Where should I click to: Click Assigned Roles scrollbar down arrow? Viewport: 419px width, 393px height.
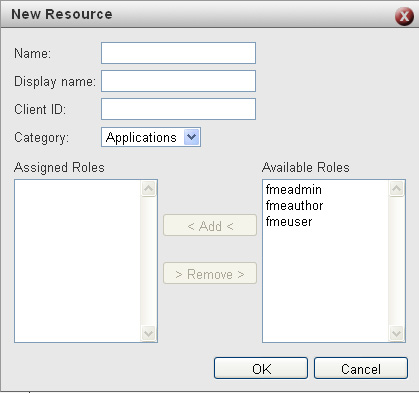(148, 333)
